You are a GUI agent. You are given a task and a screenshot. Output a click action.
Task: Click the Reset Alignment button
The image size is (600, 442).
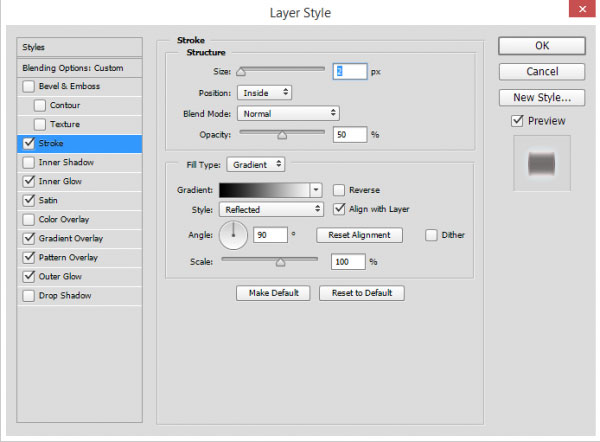(x=359, y=235)
